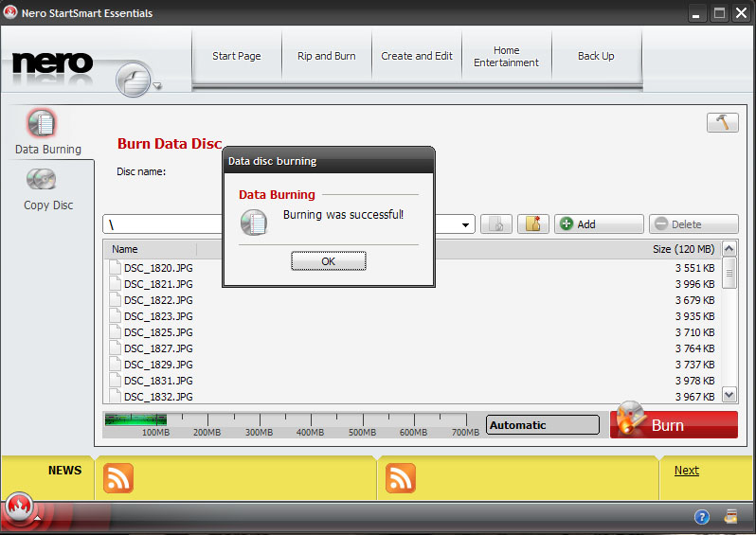
Task: Select file DSC_1823.JPG
Action: pyautogui.click(x=158, y=316)
